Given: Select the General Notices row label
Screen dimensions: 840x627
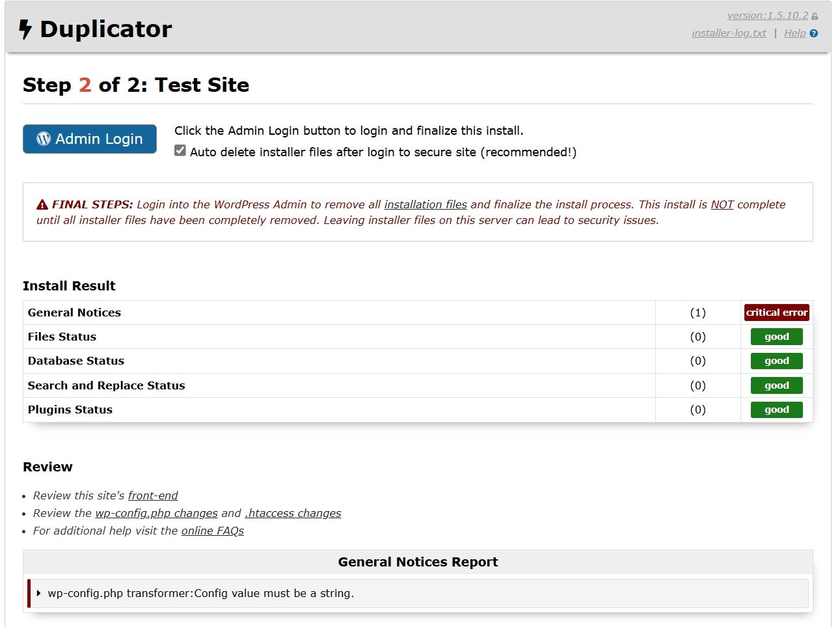Looking at the screenshot, I should (74, 313).
